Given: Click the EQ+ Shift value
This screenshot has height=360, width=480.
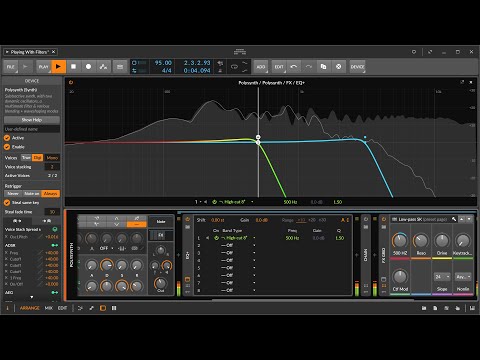Looking at the screenshot, I should (217, 220).
